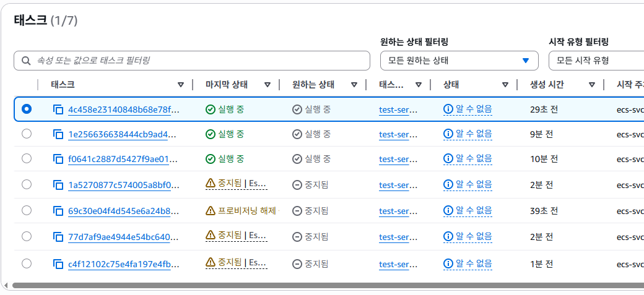644x295 pixels.
Task: Click warning icon for task 77d7af9ae4944e54bc640
Action: tap(211, 234)
